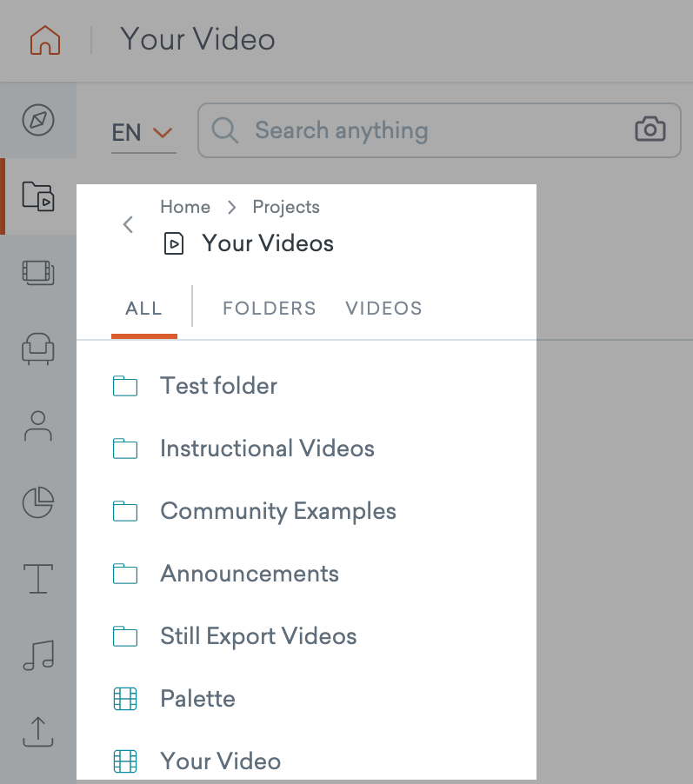Click the upload arrow icon
This screenshot has height=784, width=693.
tap(38, 732)
